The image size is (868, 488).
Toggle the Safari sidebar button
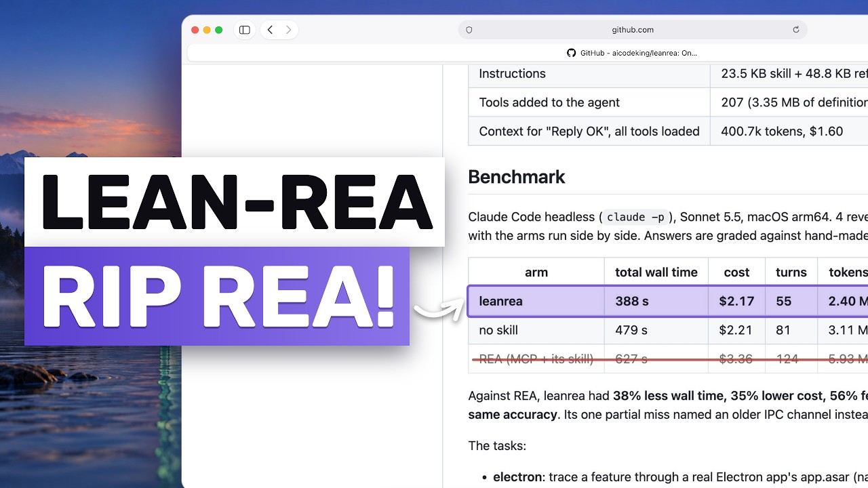pos(245,30)
